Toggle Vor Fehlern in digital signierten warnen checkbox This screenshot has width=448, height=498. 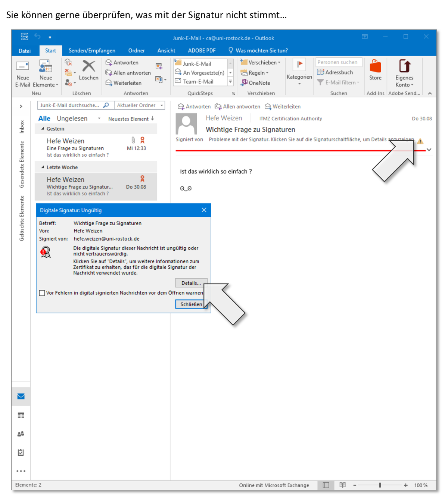[42, 293]
